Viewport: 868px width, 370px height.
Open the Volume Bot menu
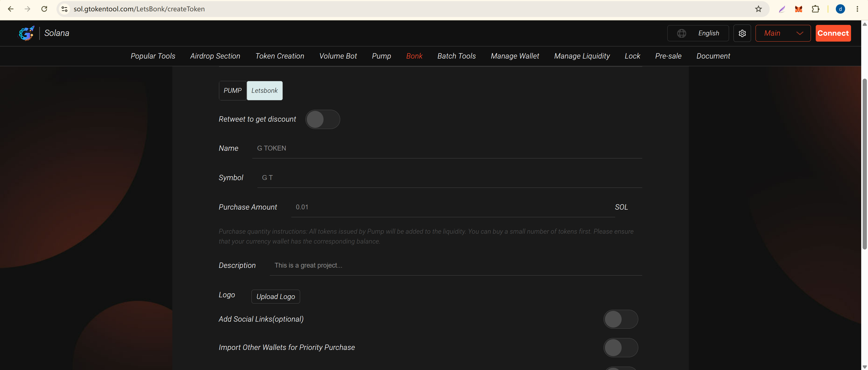coord(338,56)
